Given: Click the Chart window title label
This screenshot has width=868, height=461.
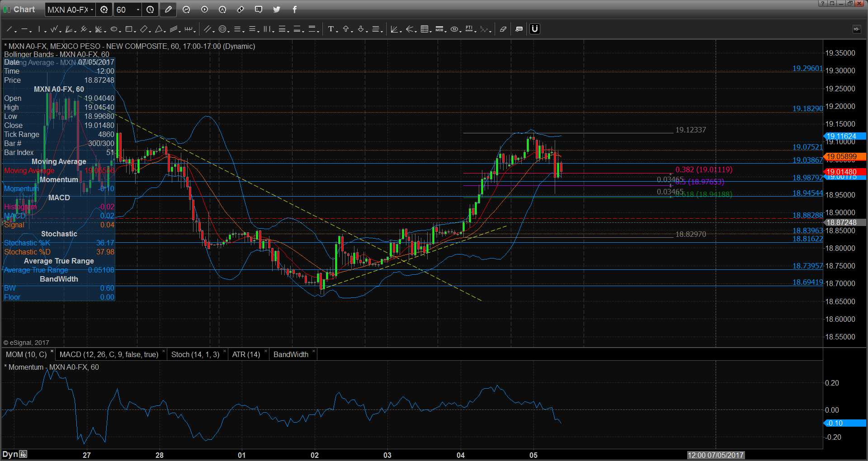Looking at the screenshot, I should click(x=24, y=9).
